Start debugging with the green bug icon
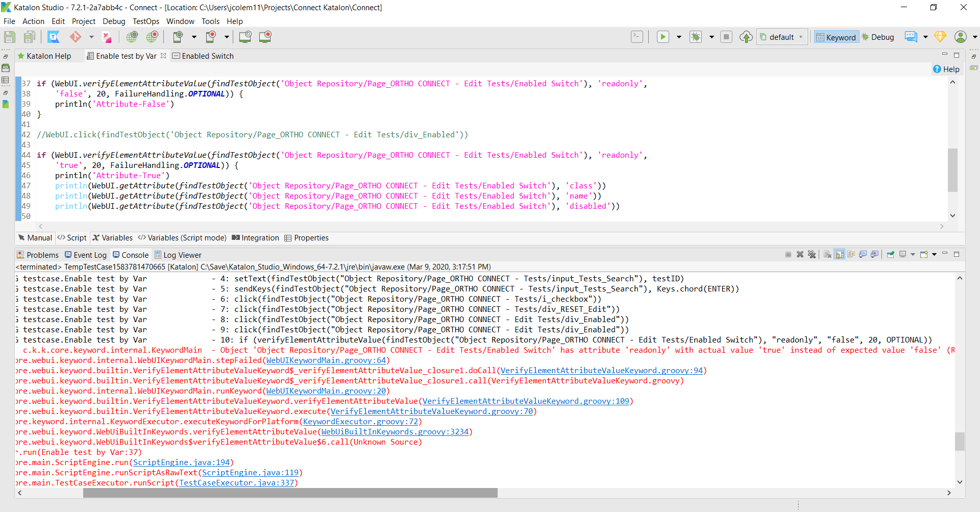This screenshot has height=512, width=980. (696, 37)
